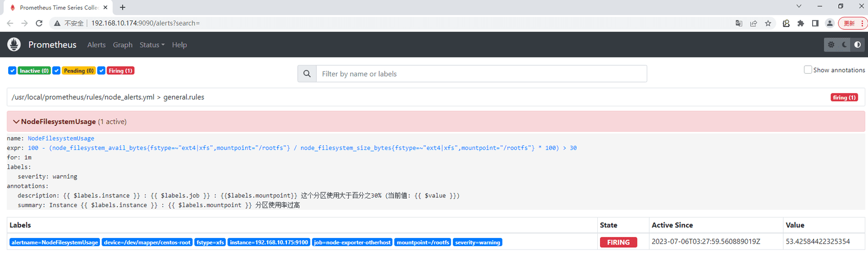Reload the page with refresh icon
The image size is (868, 263).
39,23
